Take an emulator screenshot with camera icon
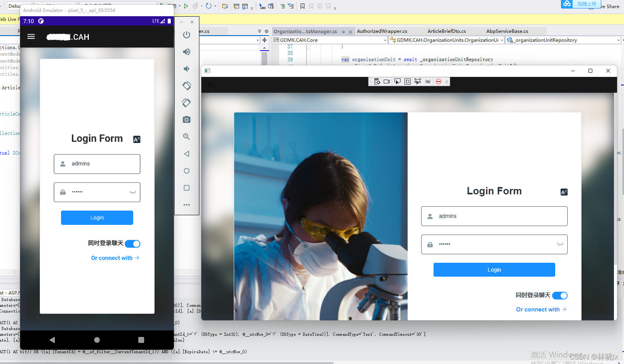 click(187, 120)
